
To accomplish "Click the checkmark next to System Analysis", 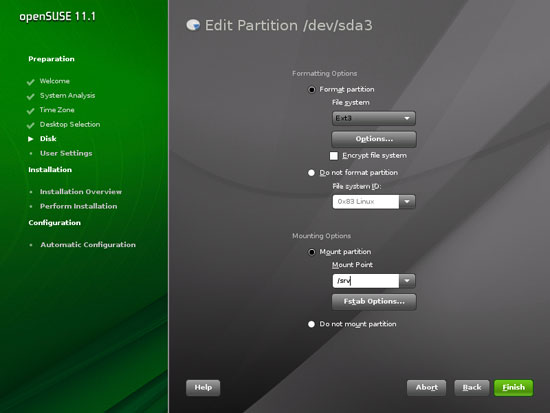I will point(31,96).
